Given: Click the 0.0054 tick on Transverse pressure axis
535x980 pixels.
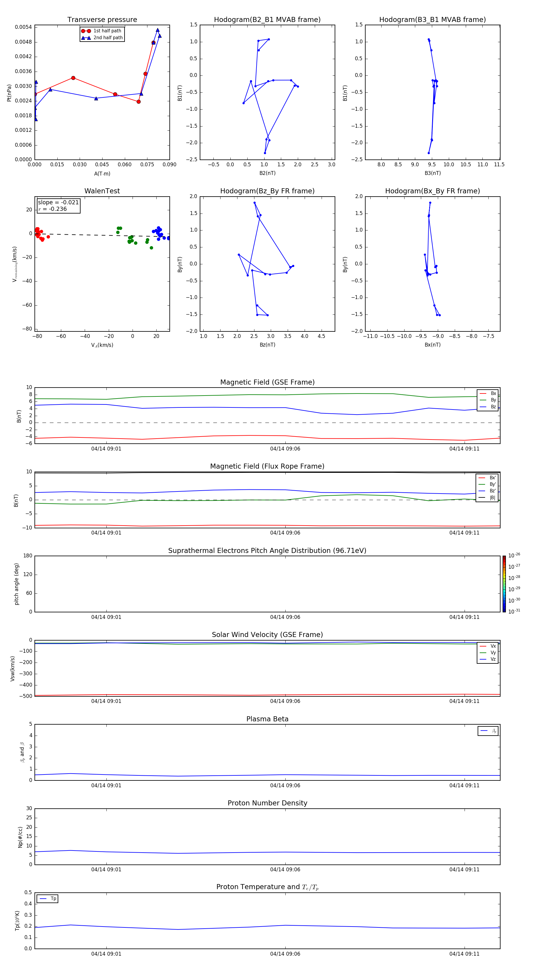Looking at the screenshot, I should 23,27.
